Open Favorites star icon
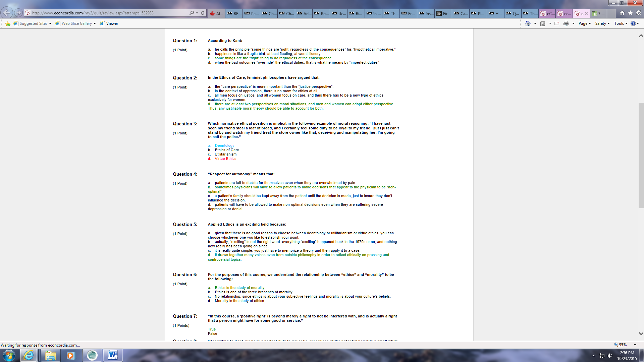 [x=630, y=13]
